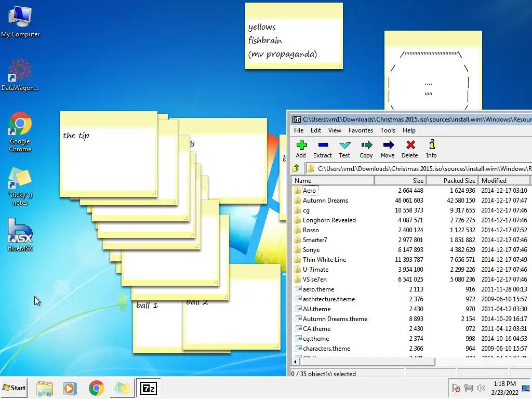The height and width of the screenshot is (399, 532).
Task: Select the VS se7en folder
Action: tap(411, 279)
